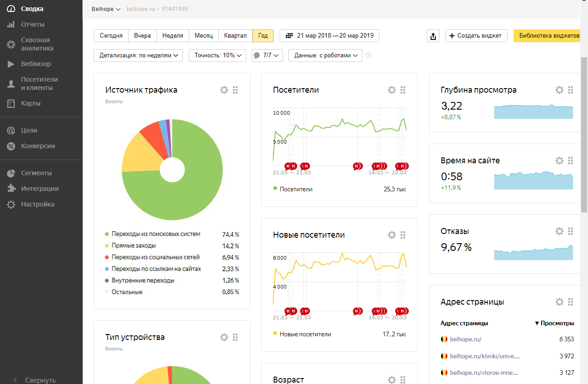Open settings gear of Отказы widget

560,231
